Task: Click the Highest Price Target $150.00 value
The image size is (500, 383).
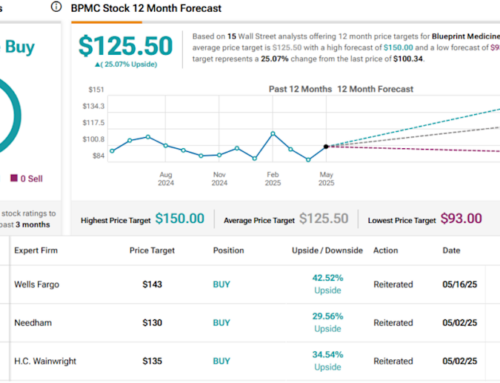Action: [x=180, y=219]
